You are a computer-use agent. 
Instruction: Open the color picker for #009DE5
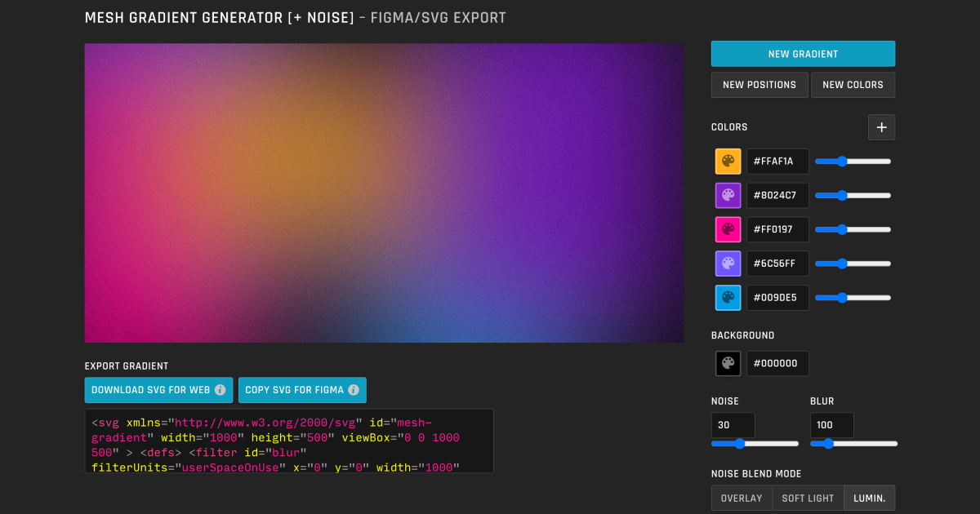728,297
